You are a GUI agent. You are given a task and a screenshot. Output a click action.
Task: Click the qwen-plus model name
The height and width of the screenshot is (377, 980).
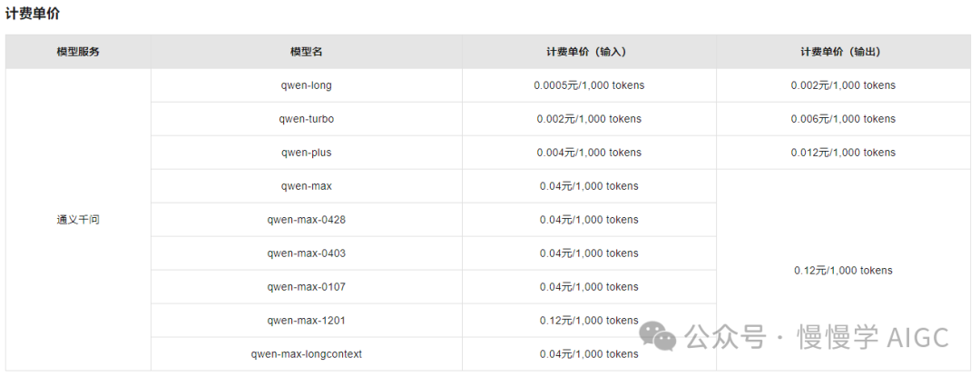[306, 153]
